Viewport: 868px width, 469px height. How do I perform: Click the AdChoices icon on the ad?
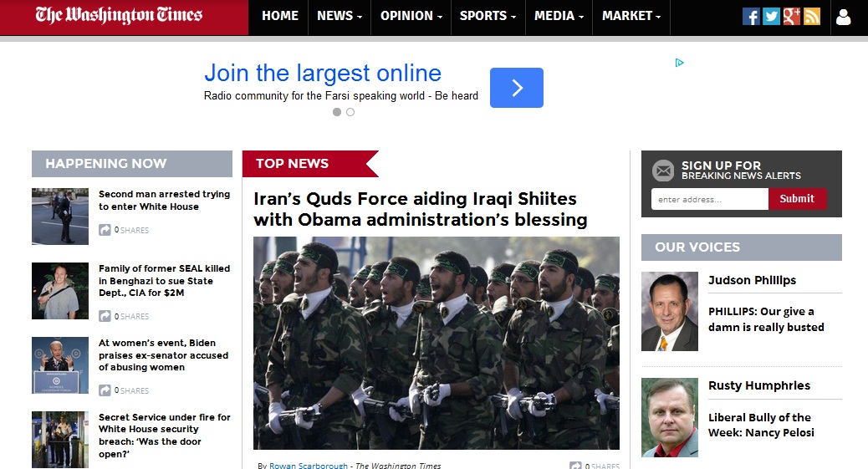[680, 63]
